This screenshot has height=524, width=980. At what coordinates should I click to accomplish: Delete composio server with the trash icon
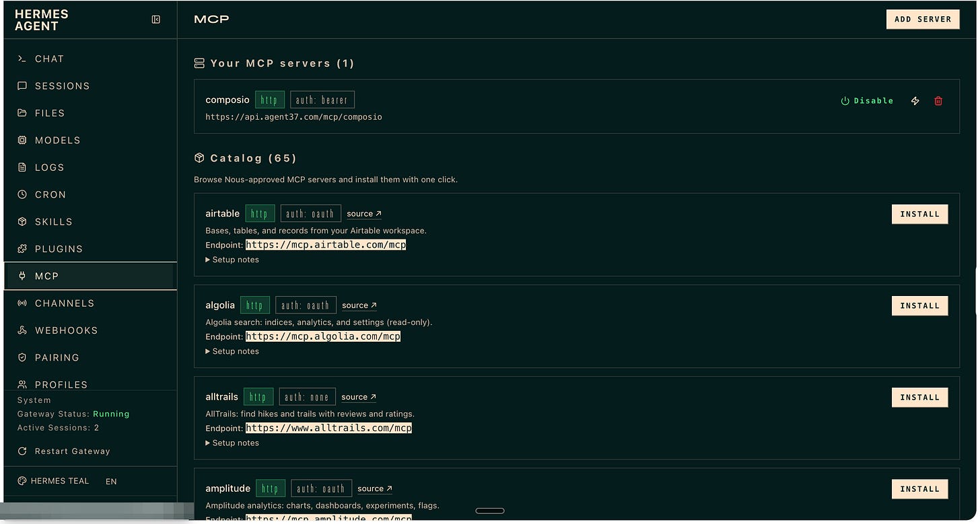tap(938, 101)
